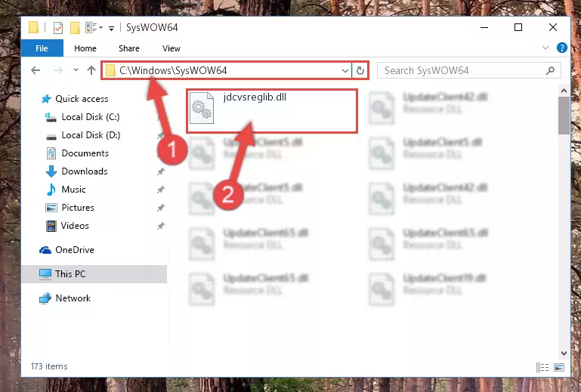Open Pictures in the navigation pane

pyautogui.click(x=78, y=208)
